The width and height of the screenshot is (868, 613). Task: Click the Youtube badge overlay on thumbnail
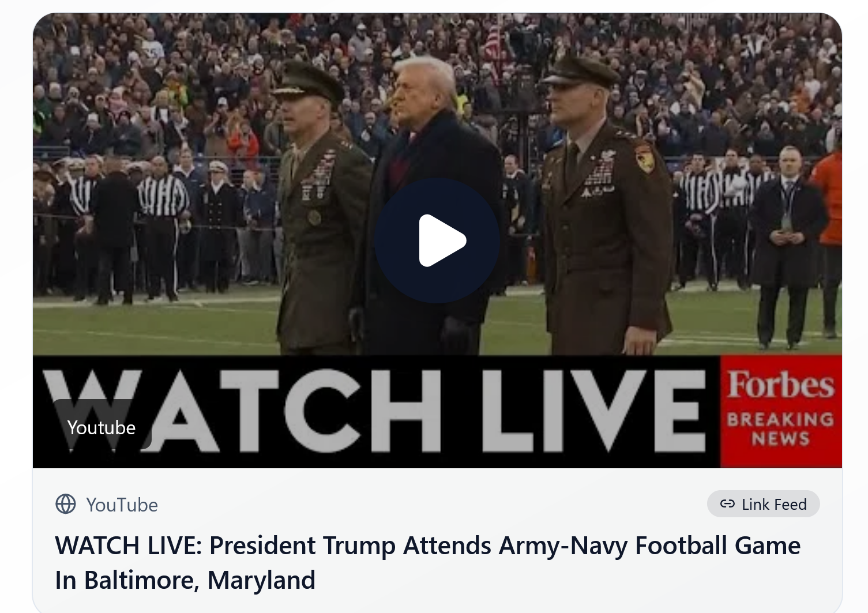[102, 427]
